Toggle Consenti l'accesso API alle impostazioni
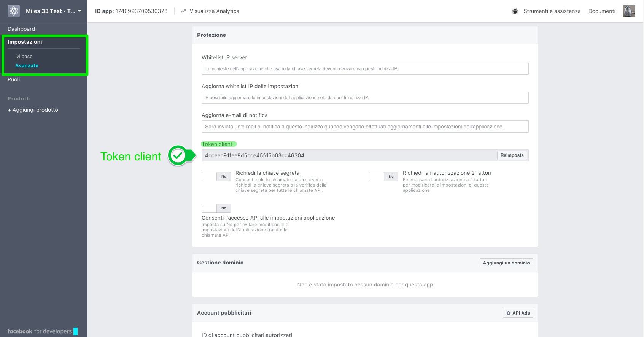644x337 pixels. (216, 208)
